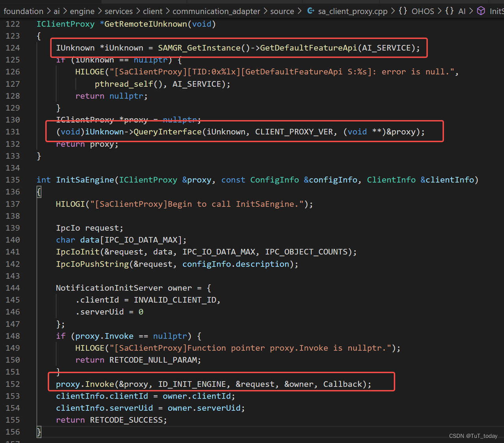This screenshot has width=504, height=443.
Task: Click 'GetRemoteIUnknown' function name
Action: click(146, 24)
